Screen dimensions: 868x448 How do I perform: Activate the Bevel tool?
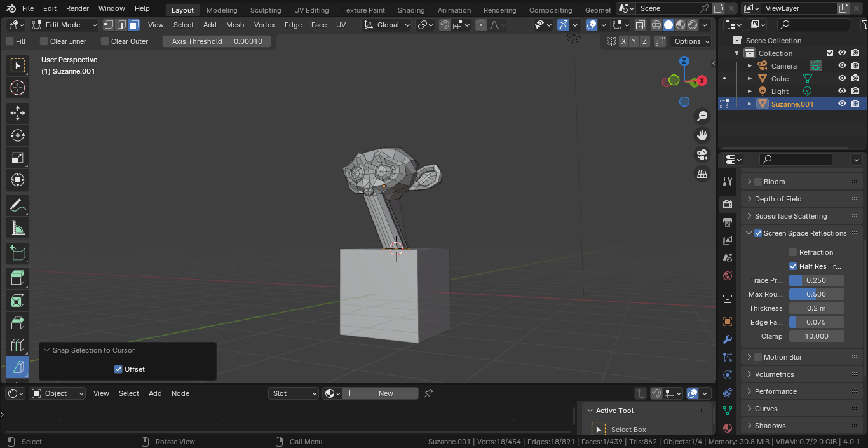coord(18,323)
